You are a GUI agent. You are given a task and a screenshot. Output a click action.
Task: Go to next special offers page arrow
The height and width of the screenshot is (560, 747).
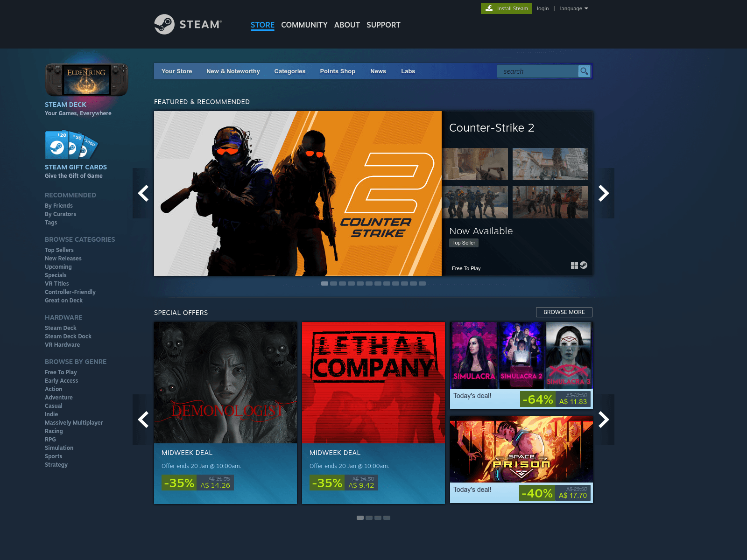[604, 420]
